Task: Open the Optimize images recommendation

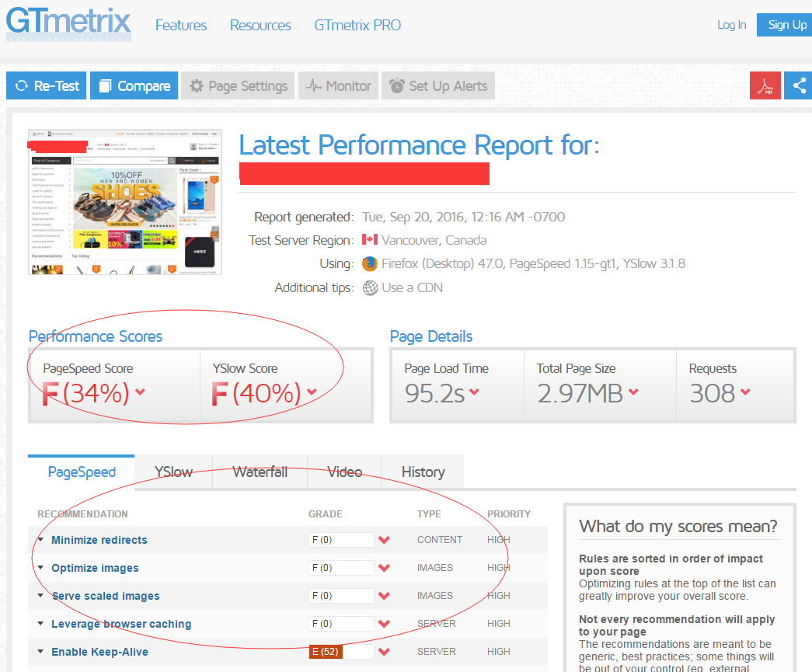Action: click(x=95, y=568)
